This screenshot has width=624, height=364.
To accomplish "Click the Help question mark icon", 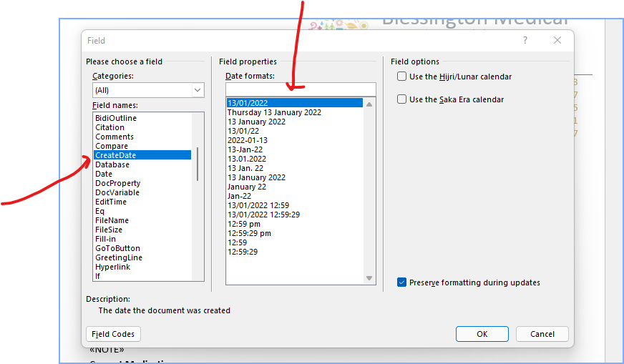I will coord(525,41).
